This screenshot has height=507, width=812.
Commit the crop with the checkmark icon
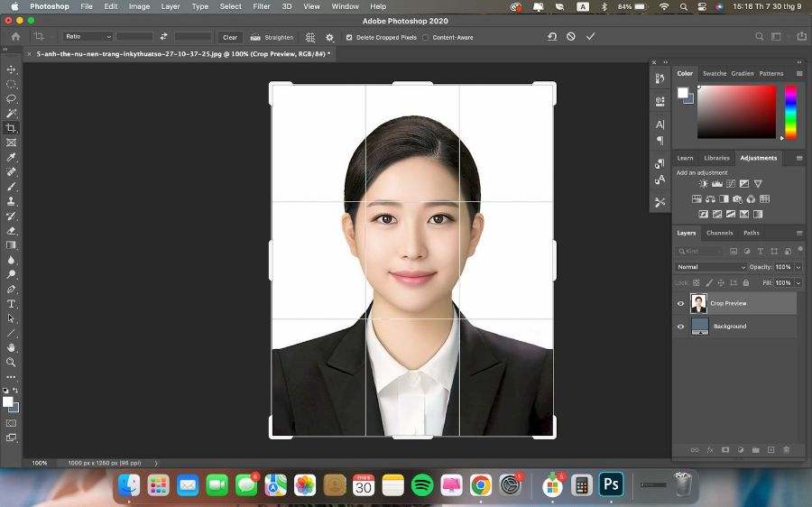coord(590,37)
